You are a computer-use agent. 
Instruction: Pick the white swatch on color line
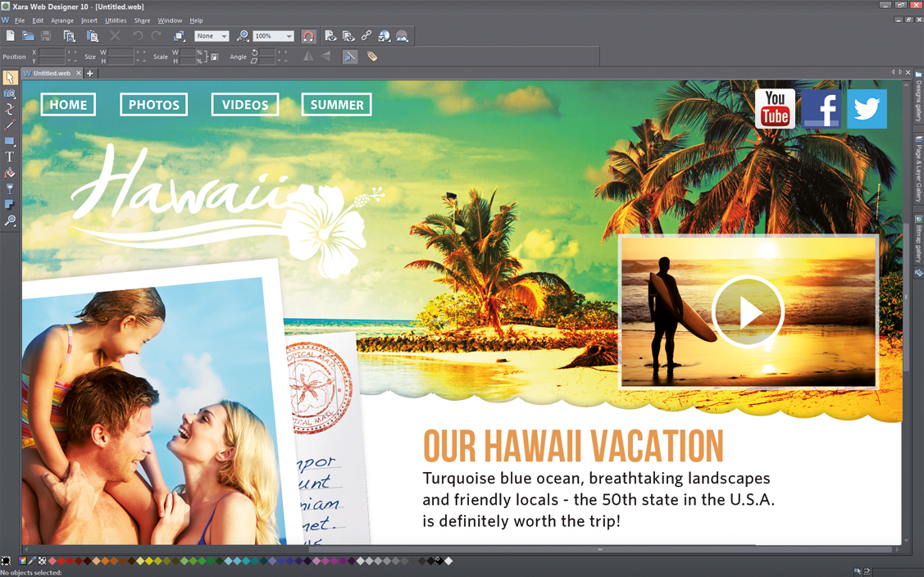coord(448,561)
